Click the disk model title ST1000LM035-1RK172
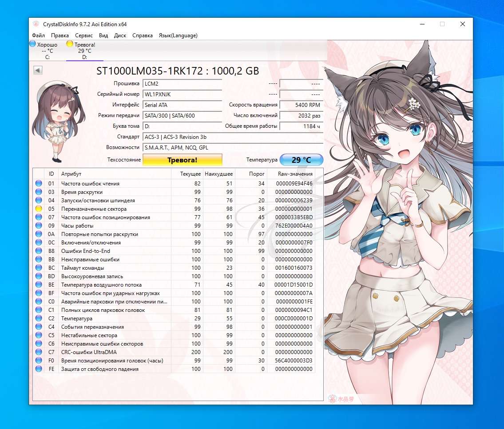The height and width of the screenshot is (429, 504). (x=150, y=71)
